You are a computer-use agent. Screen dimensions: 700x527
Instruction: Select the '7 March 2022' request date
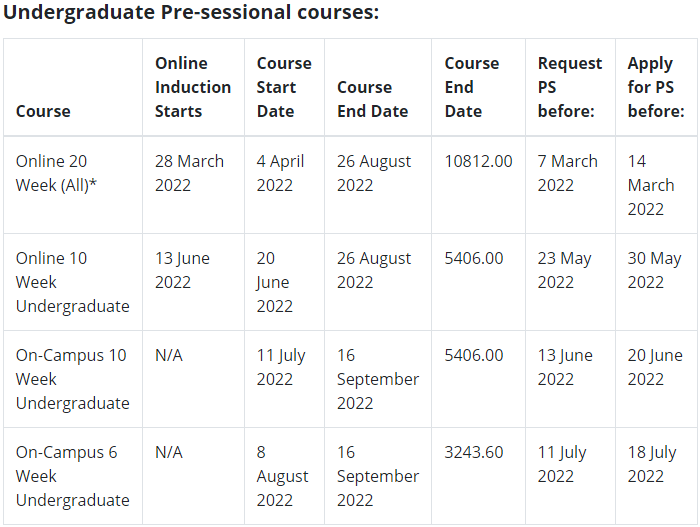[x=568, y=173]
